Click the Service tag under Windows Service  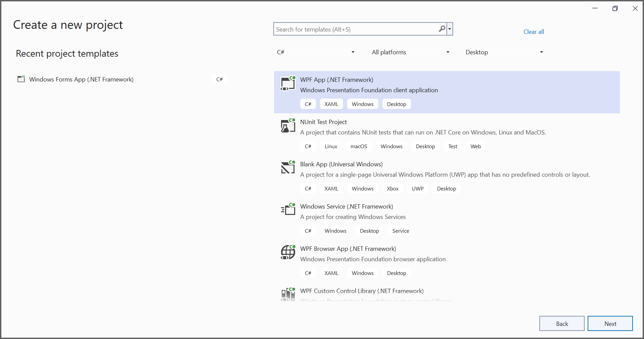tap(400, 231)
